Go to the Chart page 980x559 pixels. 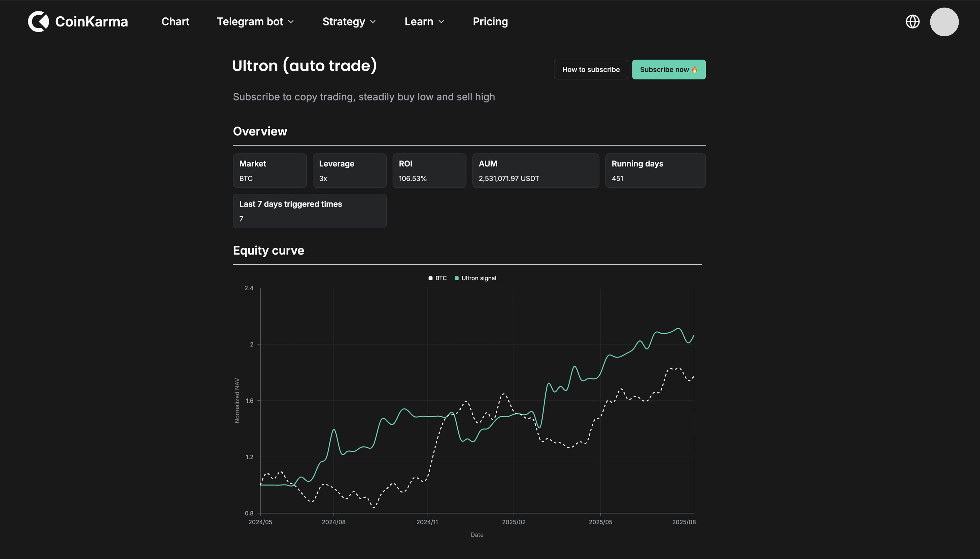click(176, 21)
